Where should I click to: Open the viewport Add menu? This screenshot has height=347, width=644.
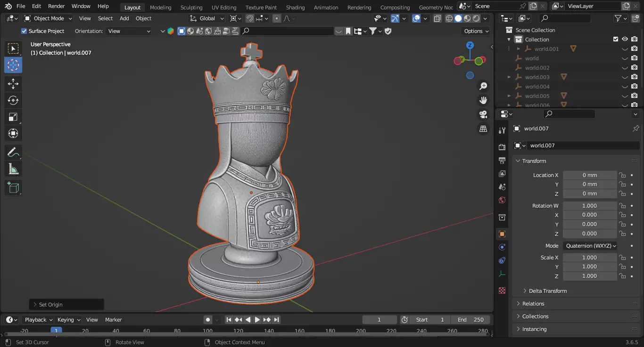(124, 18)
